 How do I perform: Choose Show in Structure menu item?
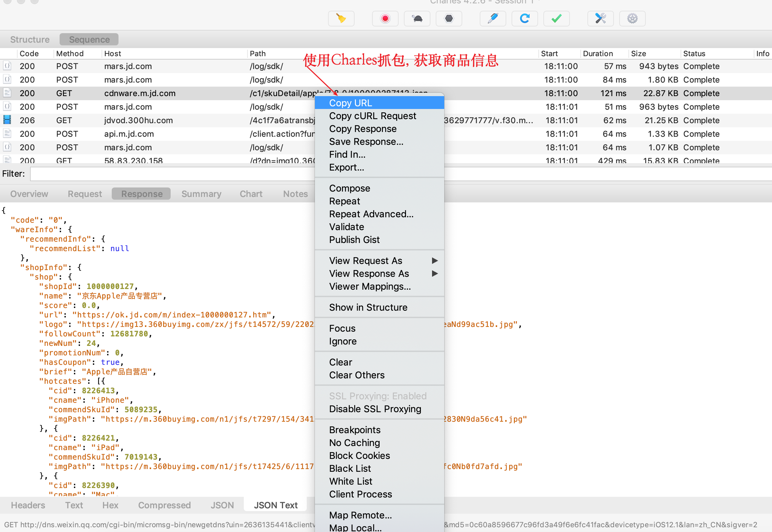[379, 307]
